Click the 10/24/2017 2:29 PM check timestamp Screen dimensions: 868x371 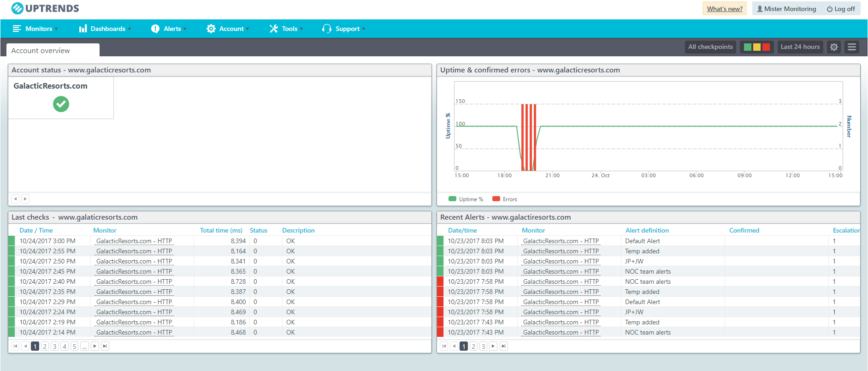tap(47, 302)
